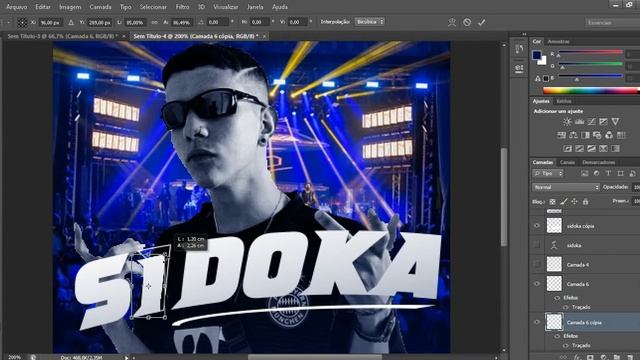
Task: Open the layer blend mode Normal dropdown
Action: [566, 187]
